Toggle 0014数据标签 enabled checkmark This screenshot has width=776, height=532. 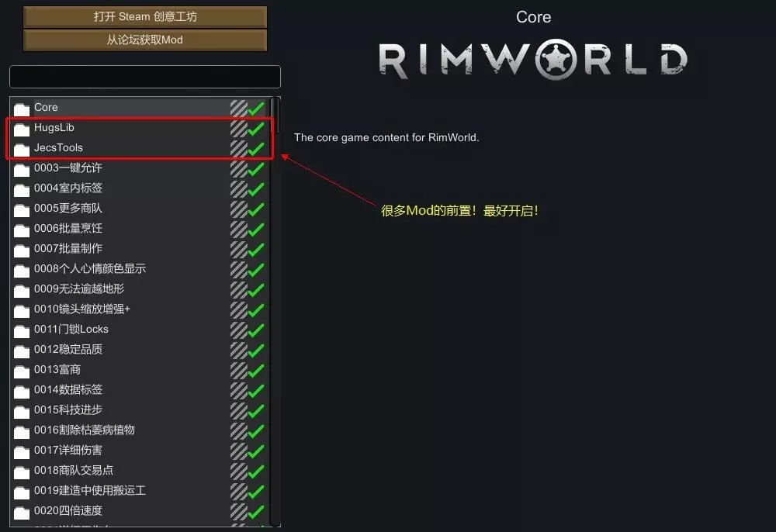(x=256, y=391)
